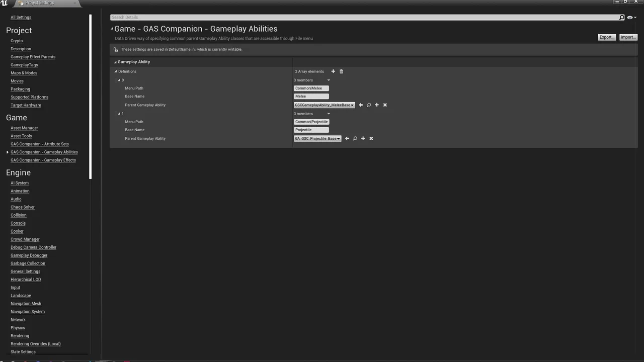The image size is (644, 362).
Task: Click the Import button
Action: tap(627, 37)
